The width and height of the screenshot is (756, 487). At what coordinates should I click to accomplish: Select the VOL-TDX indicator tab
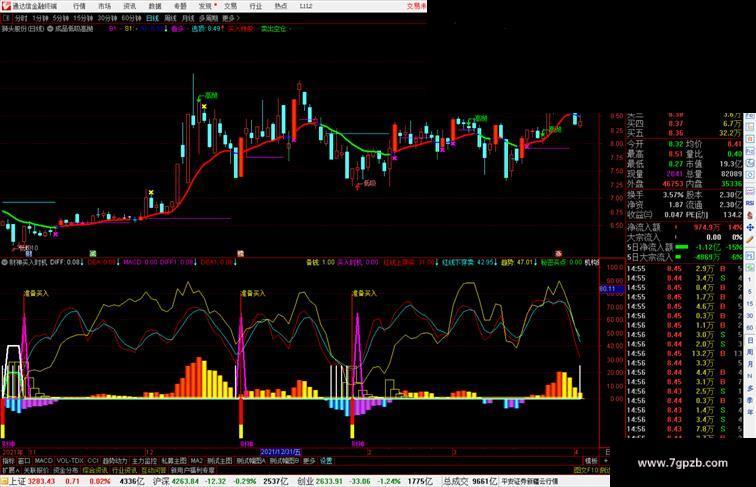(x=70, y=461)
